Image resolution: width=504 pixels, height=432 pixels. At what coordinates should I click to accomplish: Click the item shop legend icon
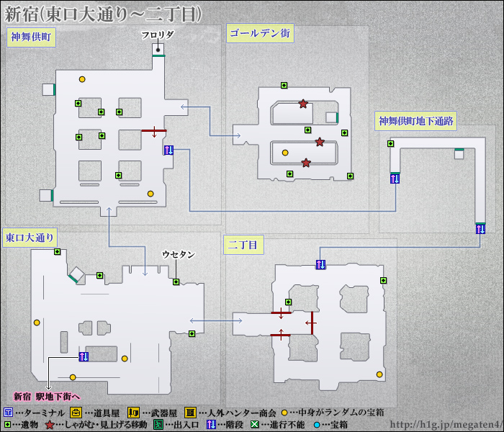(x=75, y=413)
